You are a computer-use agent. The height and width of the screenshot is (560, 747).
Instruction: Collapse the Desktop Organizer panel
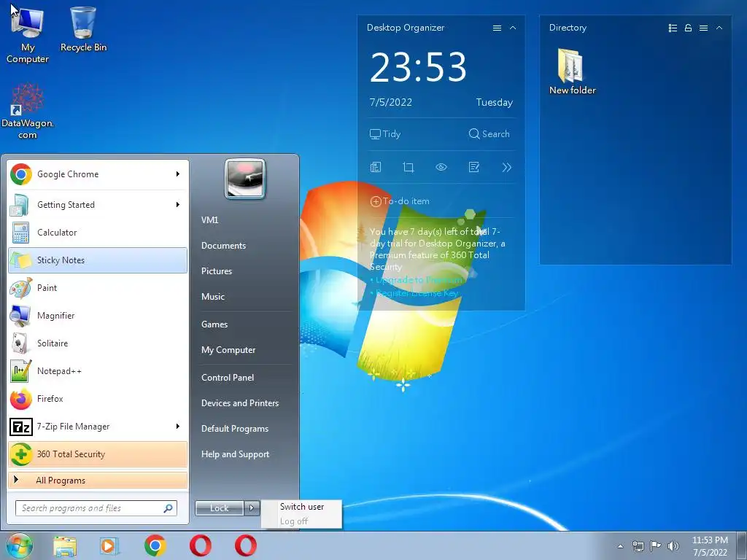pyautogui.click(x=513, y=28)
